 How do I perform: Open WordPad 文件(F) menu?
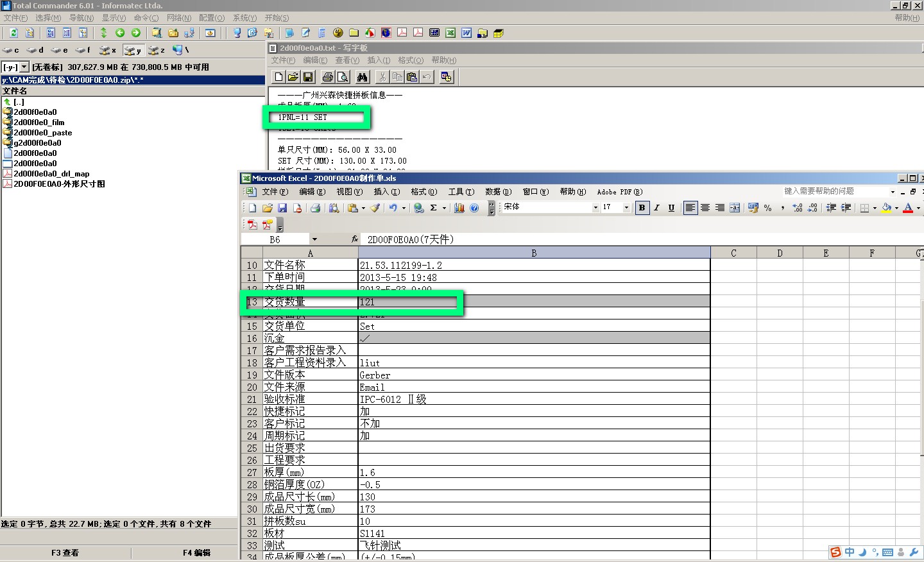tap(283, 60)
